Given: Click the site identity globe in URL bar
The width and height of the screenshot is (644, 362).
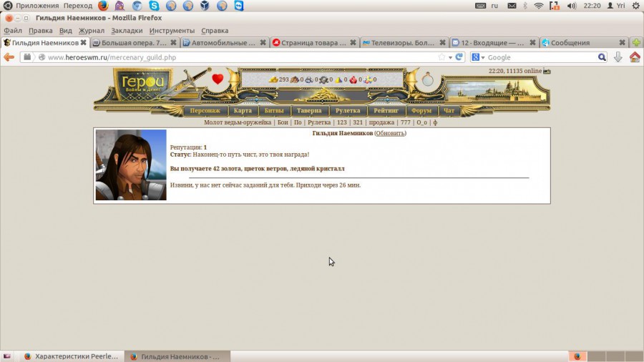Looking at the screenshot, I should tap(42, 57).
